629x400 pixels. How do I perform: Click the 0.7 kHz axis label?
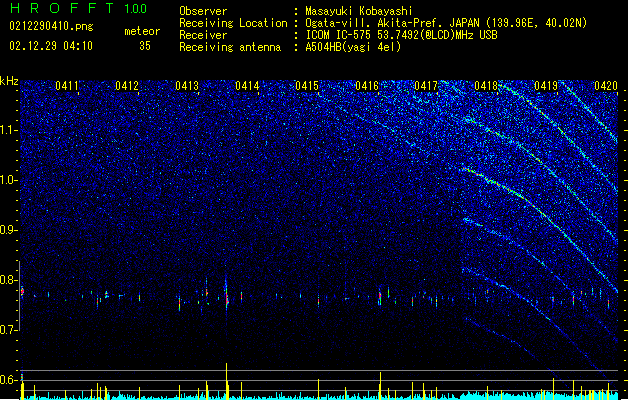tap(8, 330)
